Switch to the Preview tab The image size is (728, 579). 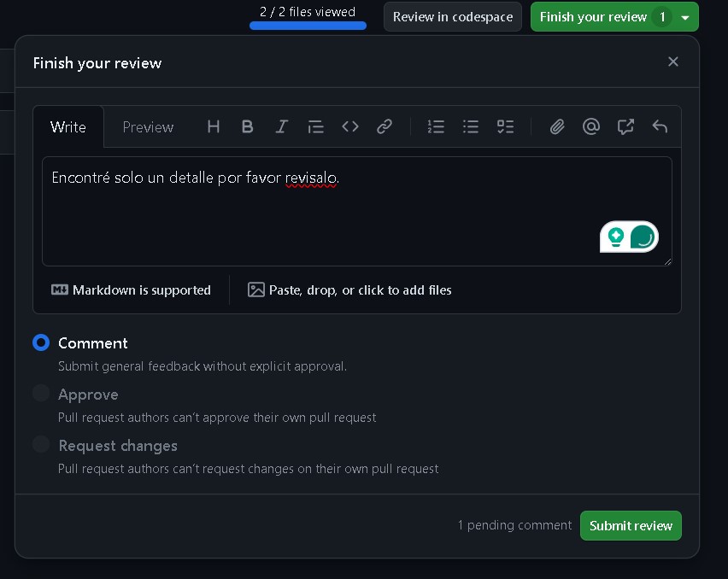pos(148,127)
